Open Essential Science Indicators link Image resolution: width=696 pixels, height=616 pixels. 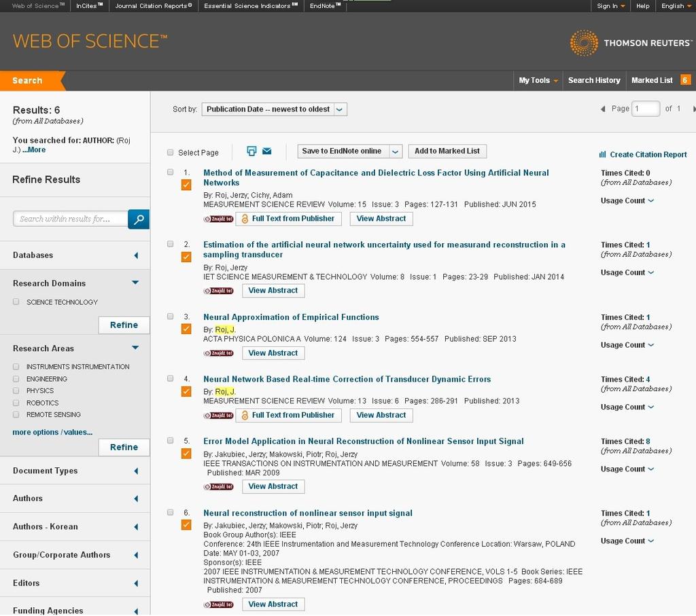click(251, 5)
